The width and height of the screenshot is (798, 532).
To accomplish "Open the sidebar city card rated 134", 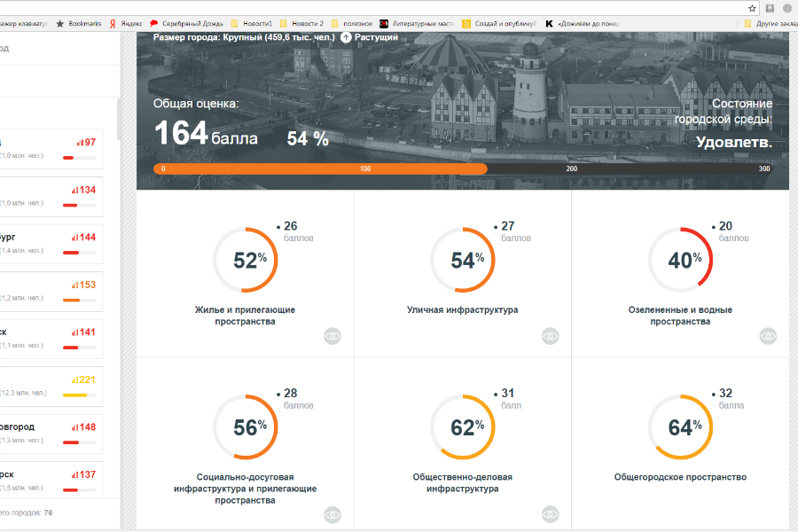I will (51, 197).
